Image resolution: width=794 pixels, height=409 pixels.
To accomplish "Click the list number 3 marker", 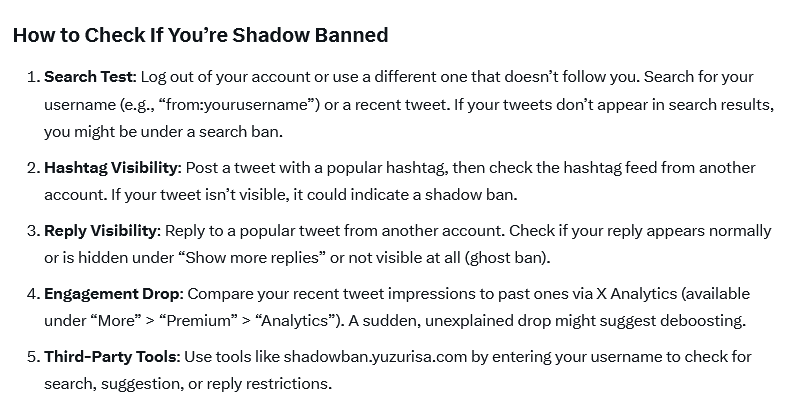I will (x=33, y=231).
